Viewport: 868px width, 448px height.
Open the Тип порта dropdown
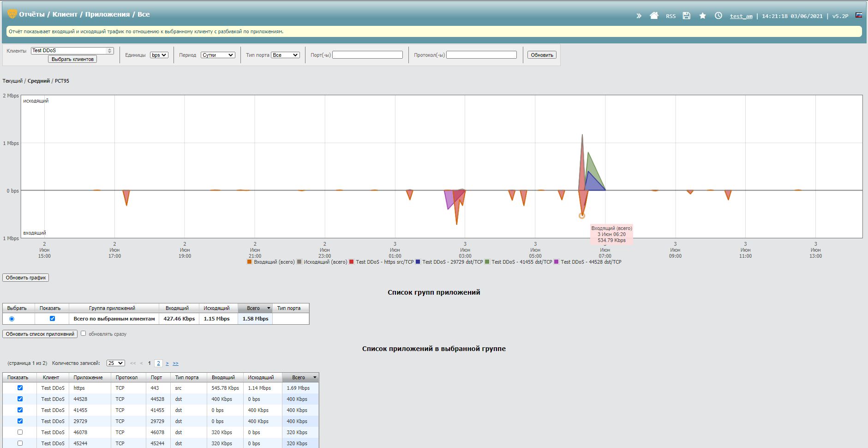pos(285,55)
